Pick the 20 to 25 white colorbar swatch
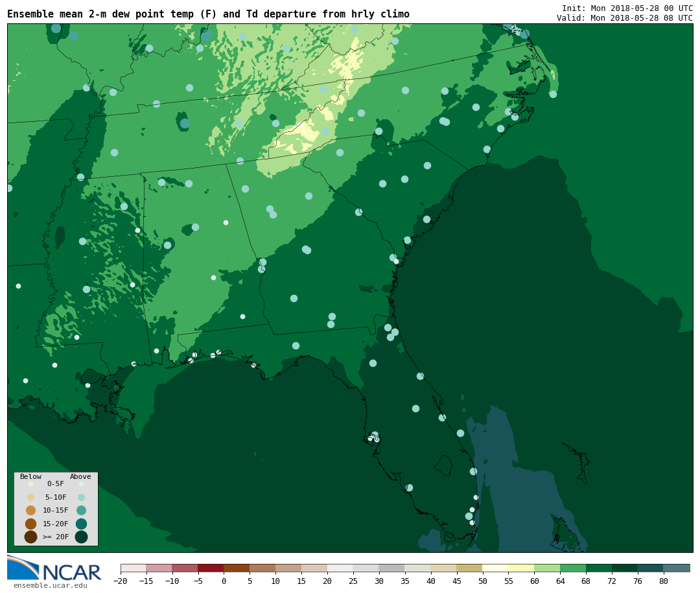Viewport: 700px width, 593px height. click(340, 568)
